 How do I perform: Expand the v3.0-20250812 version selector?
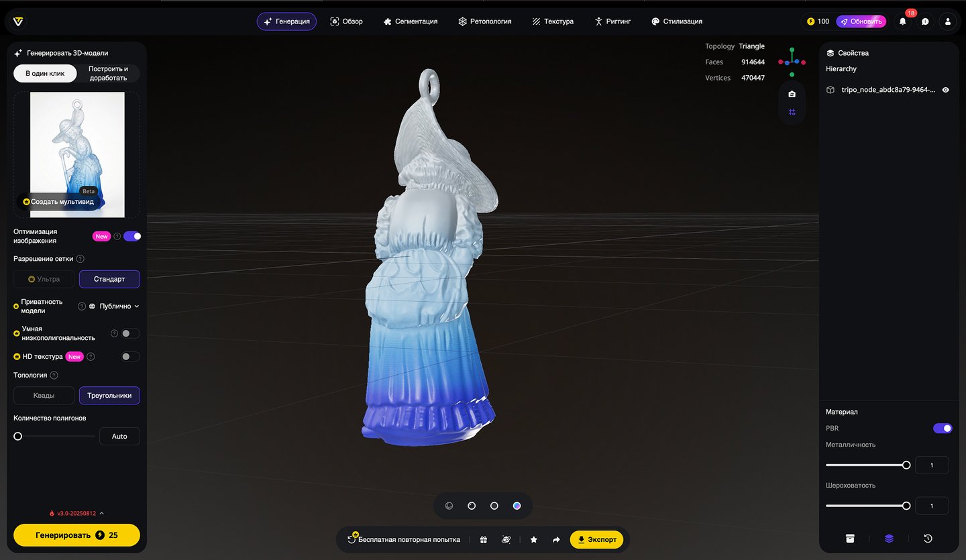coord(77,514)
